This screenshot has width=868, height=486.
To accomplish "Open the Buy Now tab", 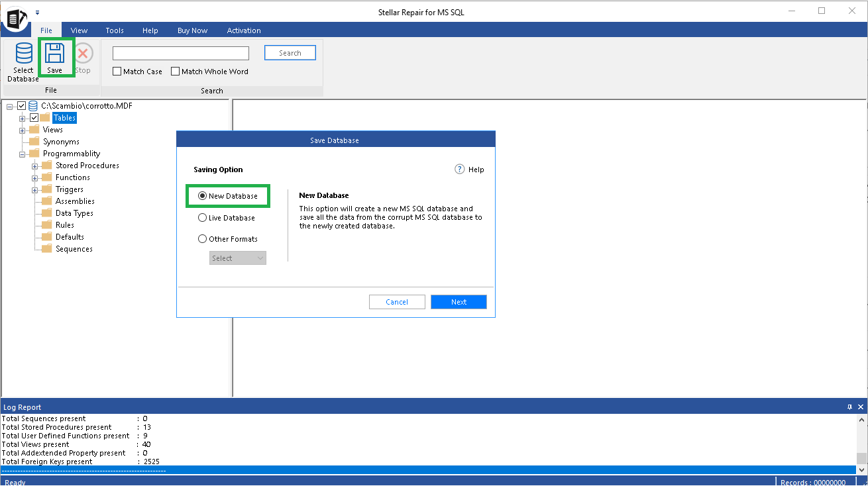I will tap(193, 30).
